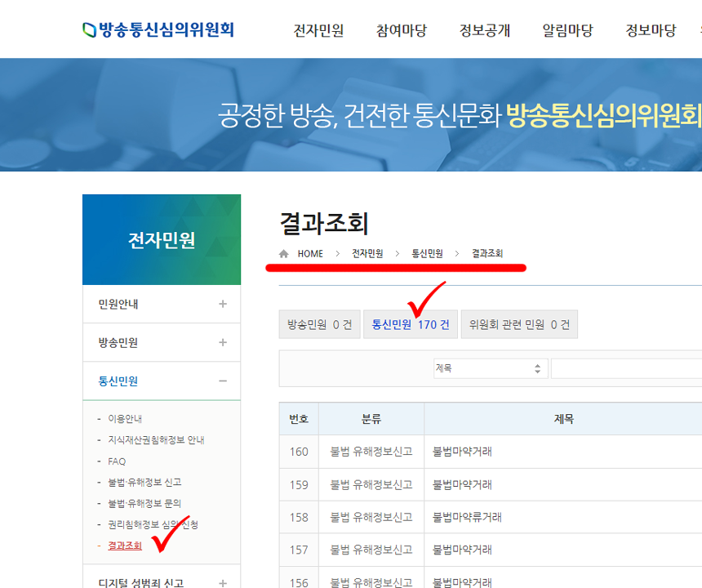Switch to the 통신민원 170건 tab
Image resolution: width=702 pixels, height=588 pixels.
coord(410,324)
